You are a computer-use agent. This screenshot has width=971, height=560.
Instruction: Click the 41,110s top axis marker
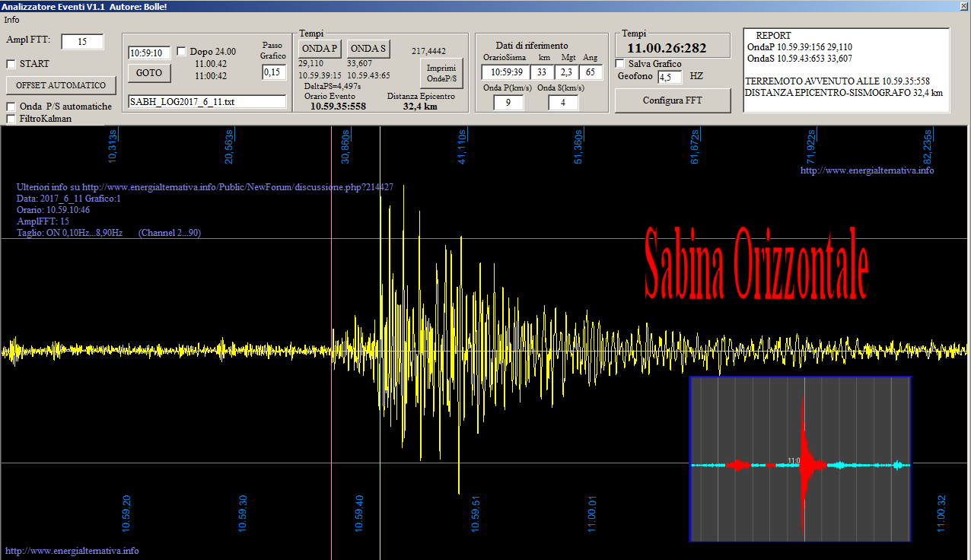[x=462, y=146]
